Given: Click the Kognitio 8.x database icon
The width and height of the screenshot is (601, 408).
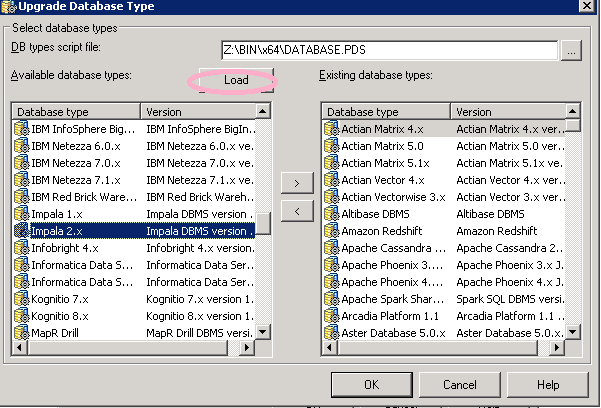Looking at the screenshot, I should pos(21,316).
